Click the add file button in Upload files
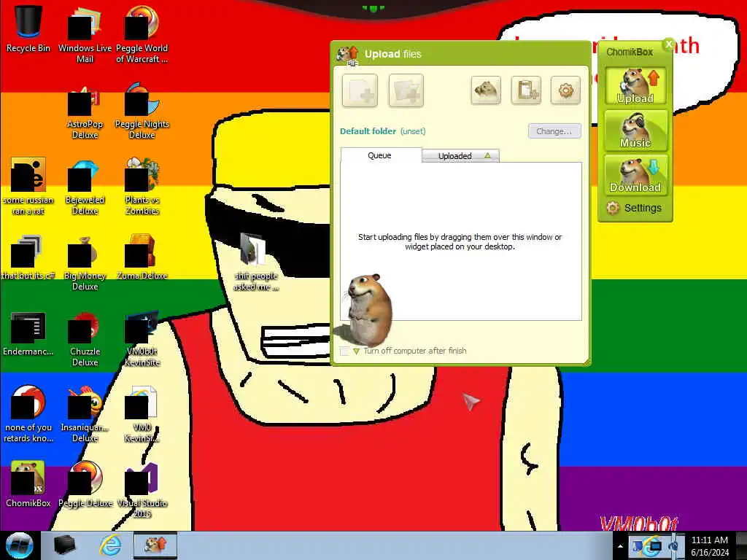 (360, 90)
